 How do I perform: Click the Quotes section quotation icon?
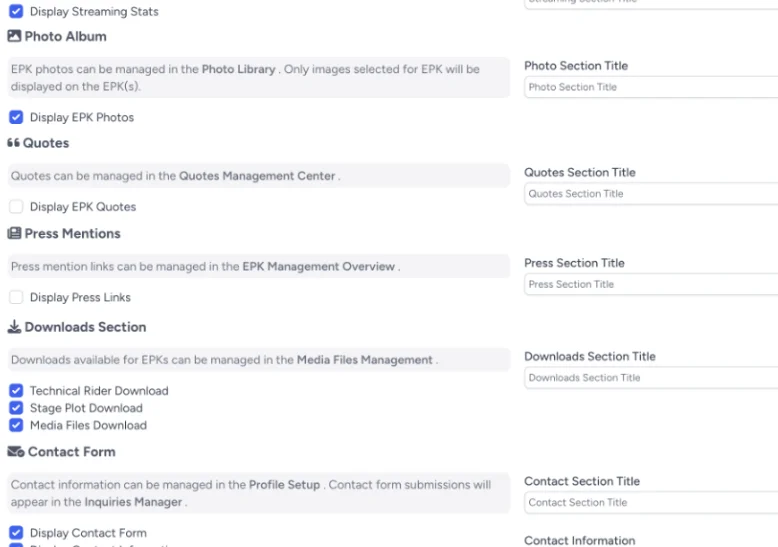coord(13,143)
